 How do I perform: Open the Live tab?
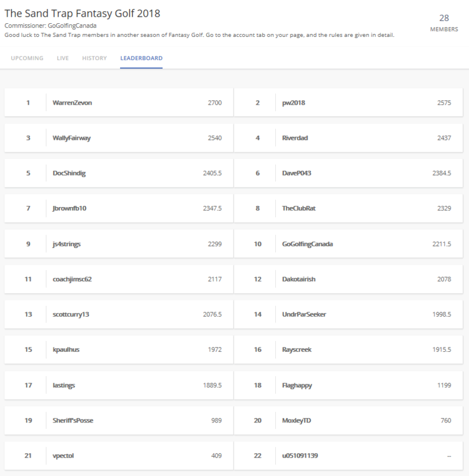(x=62, y=58)
